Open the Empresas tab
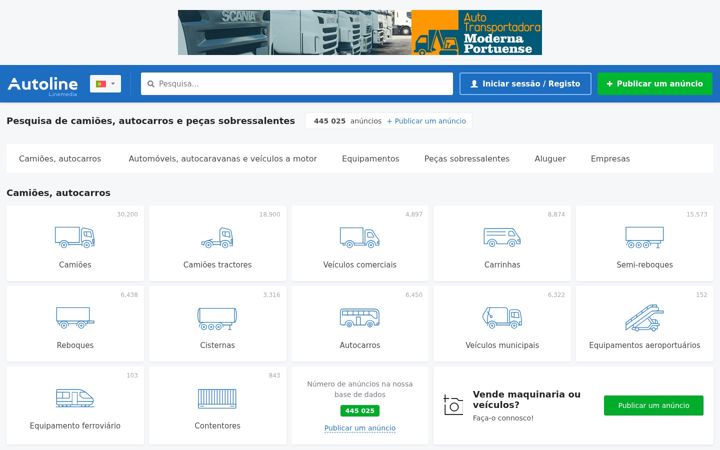The image size is (720, 450). point(610,159)
